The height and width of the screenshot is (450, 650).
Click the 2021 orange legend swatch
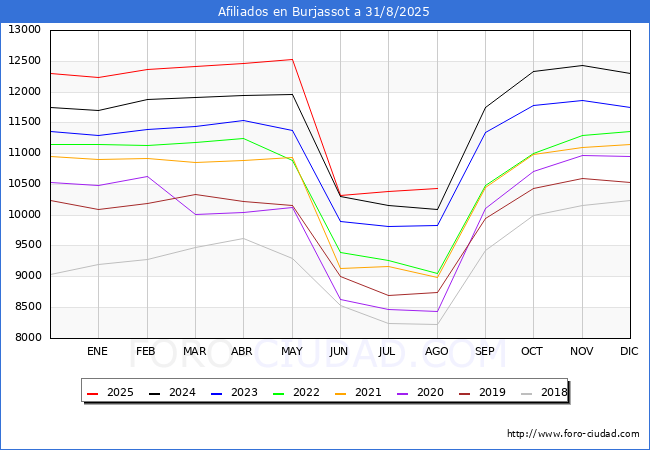click(340, 393)
